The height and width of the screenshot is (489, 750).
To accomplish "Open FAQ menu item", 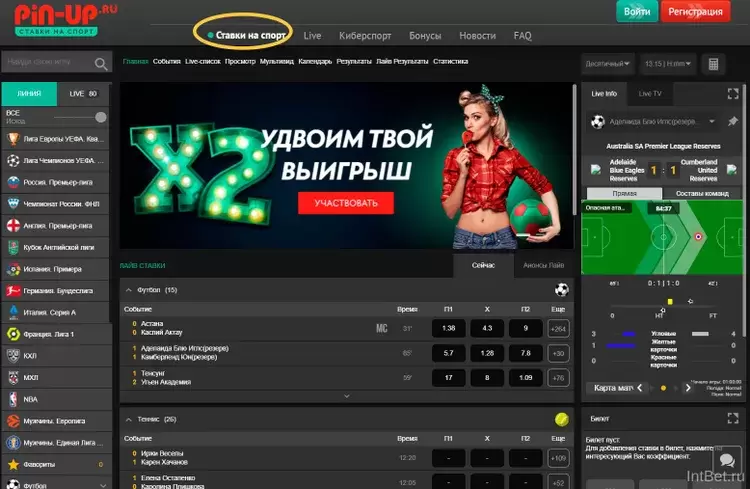I will coord(522,35).
